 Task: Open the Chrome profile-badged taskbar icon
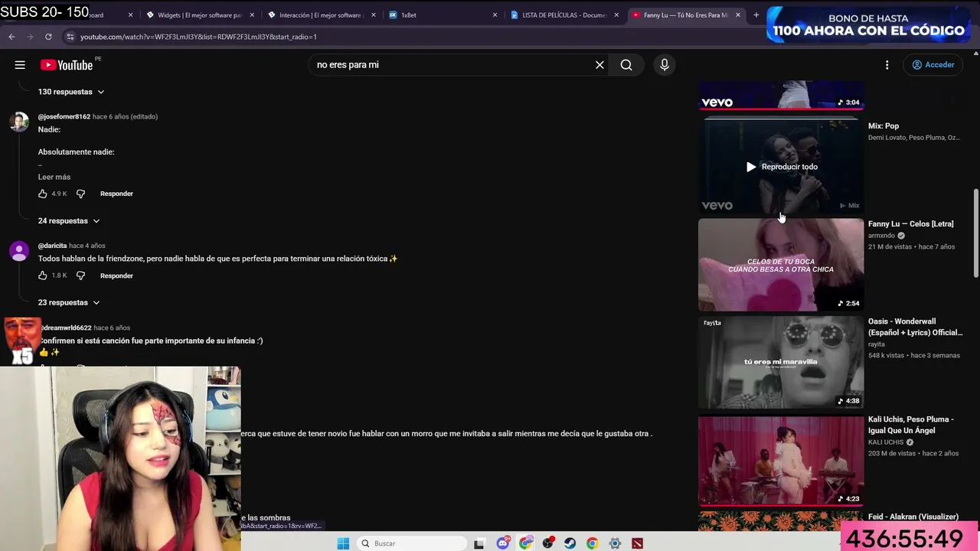click(x=525, y=543)
